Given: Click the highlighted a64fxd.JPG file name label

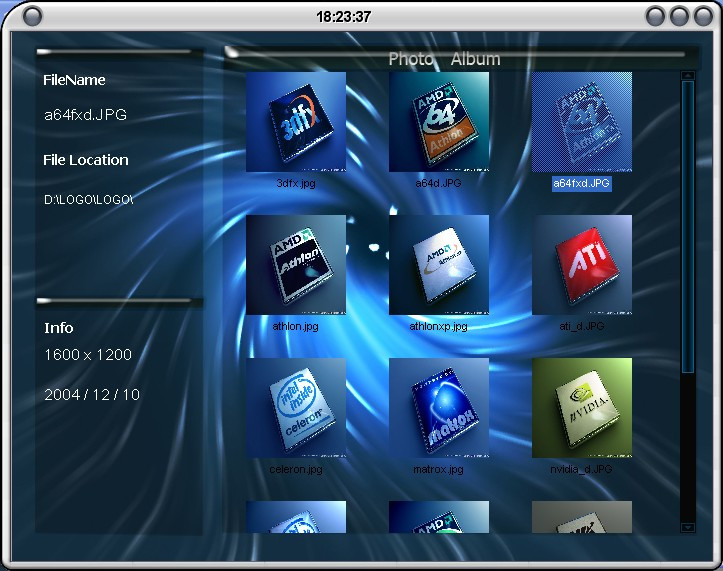Looking at the screenshot, I should tap(581, 183).
